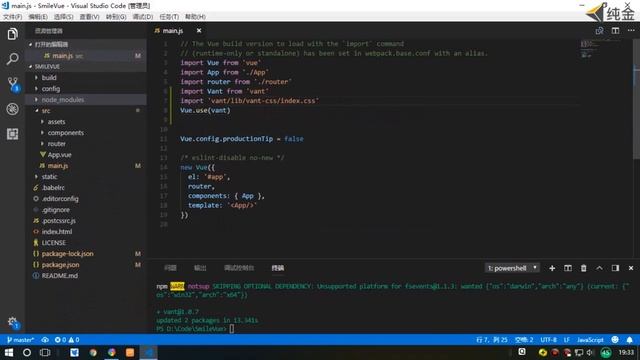This screenshot has width=640, height=360.
Task: Close the main.js editor tab
Action: pyautogui.click(x=199, y=31)
